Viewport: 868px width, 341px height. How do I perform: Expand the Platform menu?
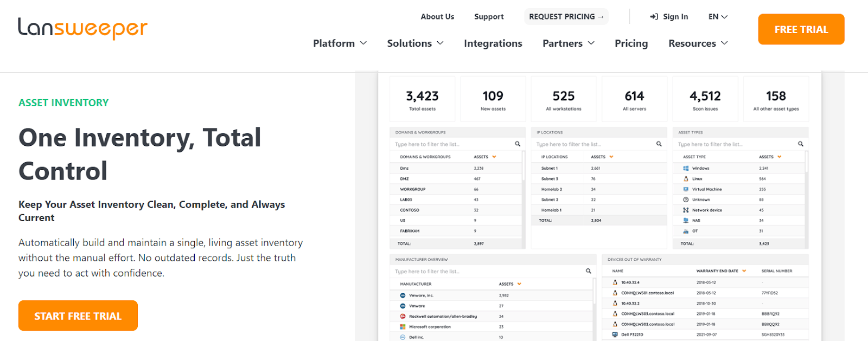pyautogui.click(x=340, y=43)
